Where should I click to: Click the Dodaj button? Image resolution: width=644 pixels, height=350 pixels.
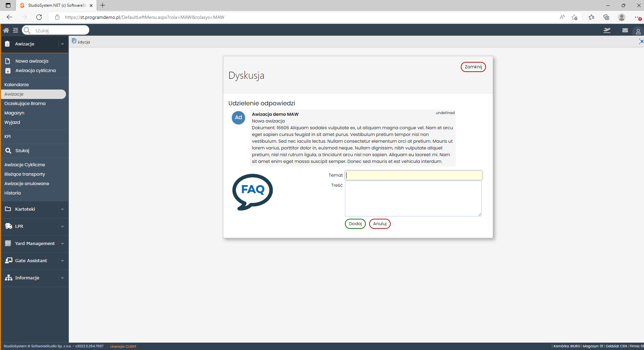(355, 224)
